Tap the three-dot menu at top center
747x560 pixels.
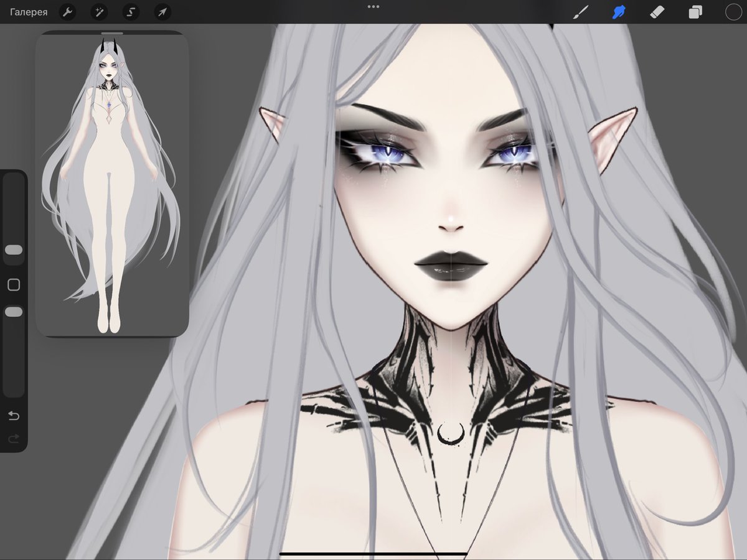tap(374, 7)
